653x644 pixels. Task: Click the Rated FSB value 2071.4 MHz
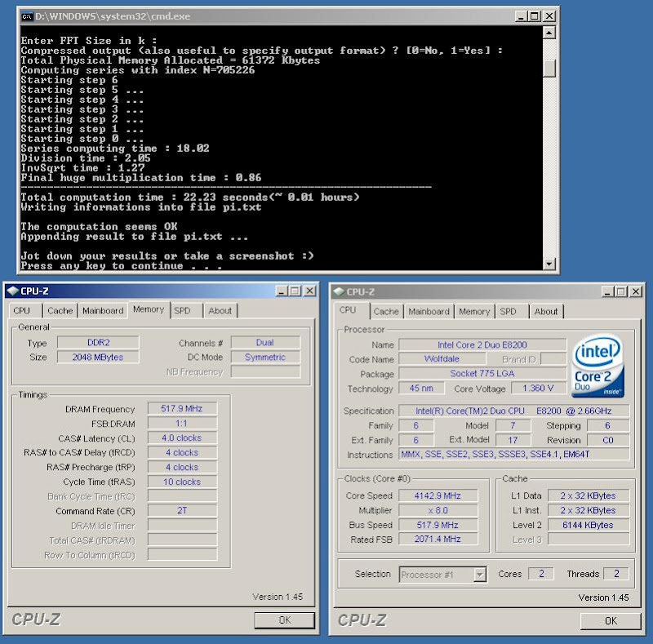tap(438, 539)
